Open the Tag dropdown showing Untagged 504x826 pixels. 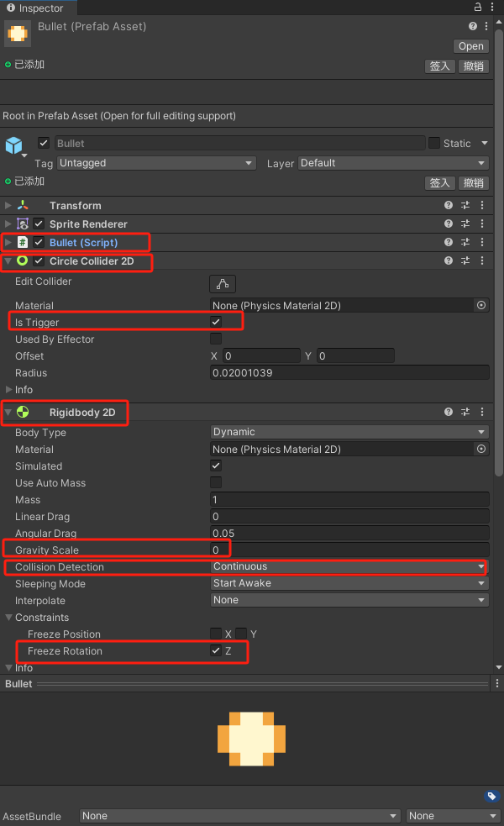(156, 163)
